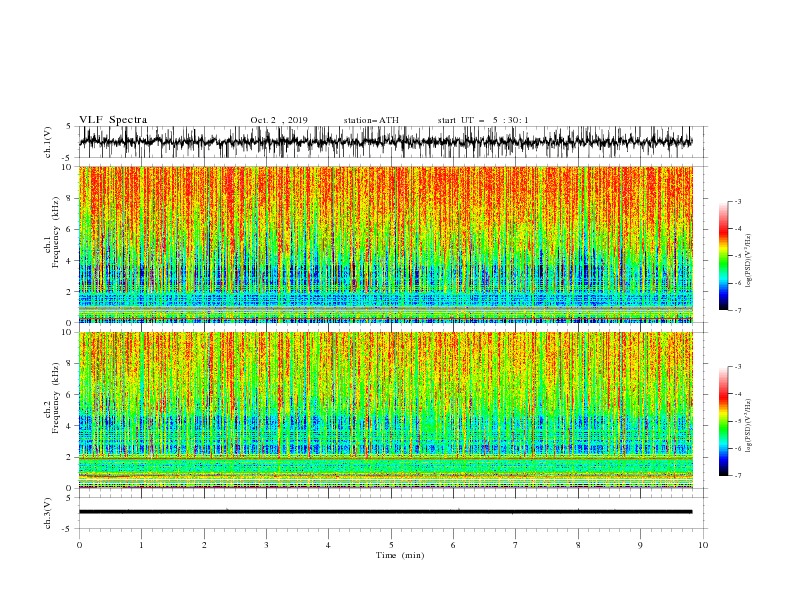Click the "ch.1(V)" waveform axis label
792x612 pixels.
(x=48, y=142)
